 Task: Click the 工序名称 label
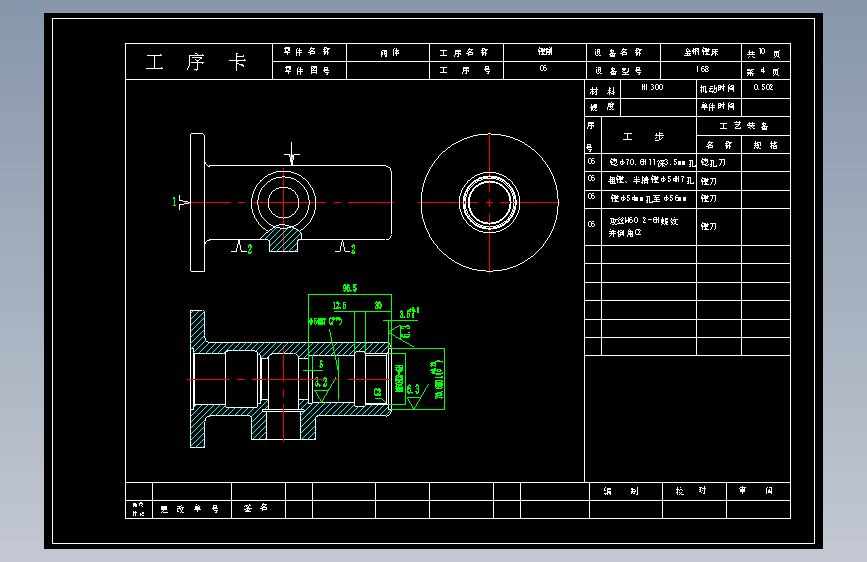pyautogui.click(x=463, y=53)
